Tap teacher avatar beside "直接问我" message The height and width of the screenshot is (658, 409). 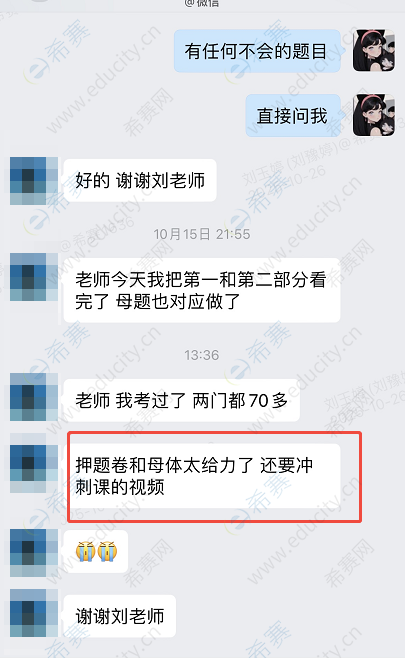pyautogui.click(x=374, y=115)
